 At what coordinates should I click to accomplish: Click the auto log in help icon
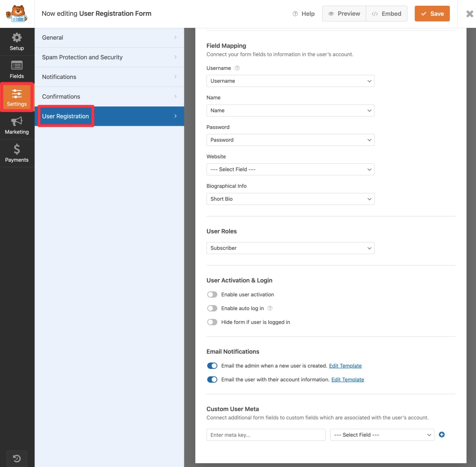tap(270, 308)
